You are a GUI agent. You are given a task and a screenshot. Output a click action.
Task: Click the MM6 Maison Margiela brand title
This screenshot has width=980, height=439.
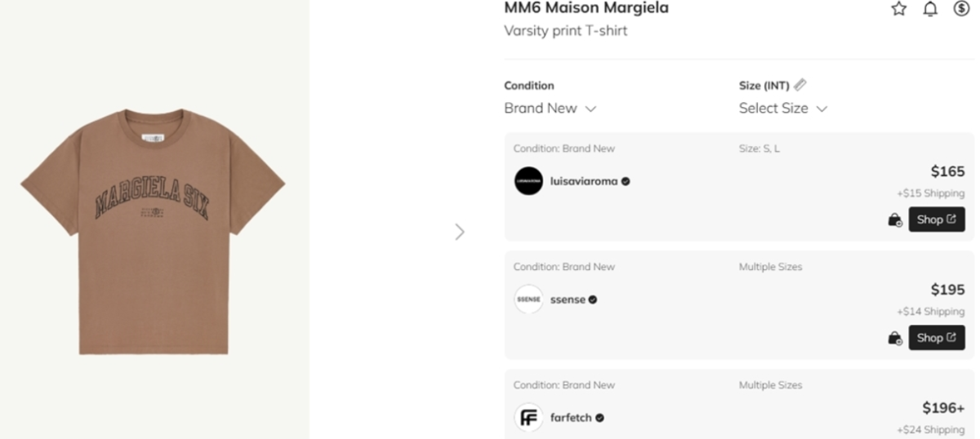coord(586,8)
